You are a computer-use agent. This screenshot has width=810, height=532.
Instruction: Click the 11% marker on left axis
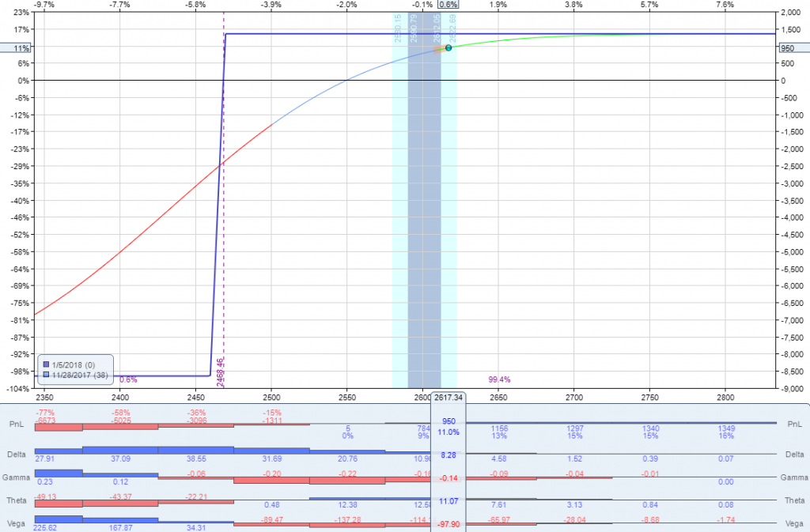pyautogui.click(x=16, y=47)
